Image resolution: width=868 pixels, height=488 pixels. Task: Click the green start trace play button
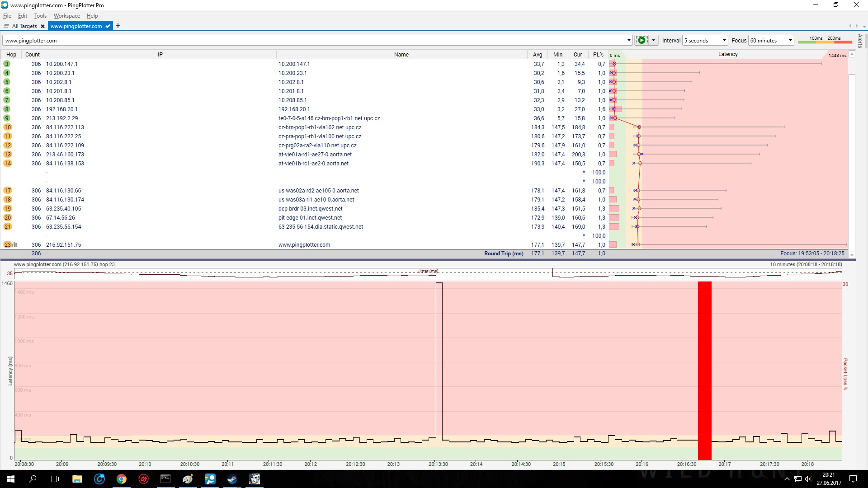click(641, 40)
